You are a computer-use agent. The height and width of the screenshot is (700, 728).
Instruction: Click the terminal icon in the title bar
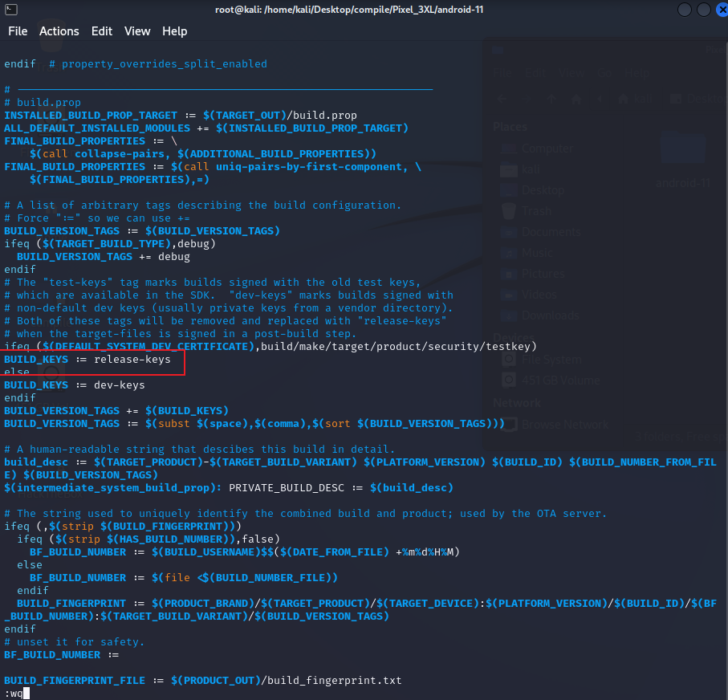[x=10, y=10]
